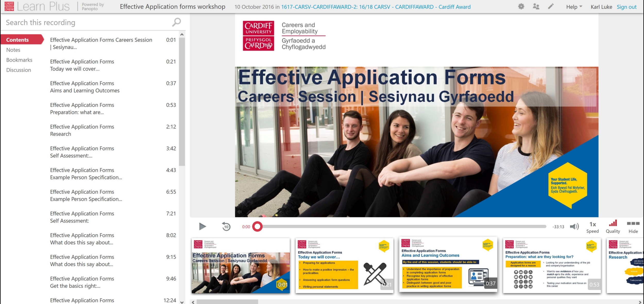Switch to the Notes tab

click(x=13, y=50)
